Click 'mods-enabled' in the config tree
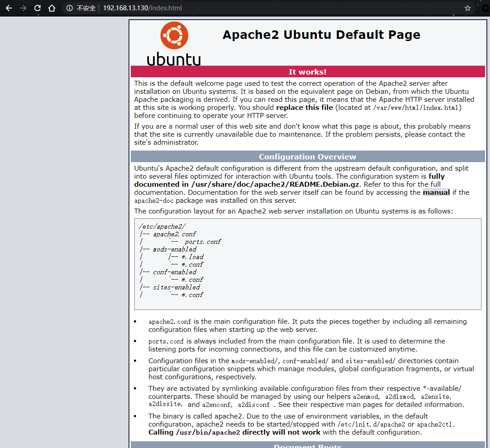 174,249
